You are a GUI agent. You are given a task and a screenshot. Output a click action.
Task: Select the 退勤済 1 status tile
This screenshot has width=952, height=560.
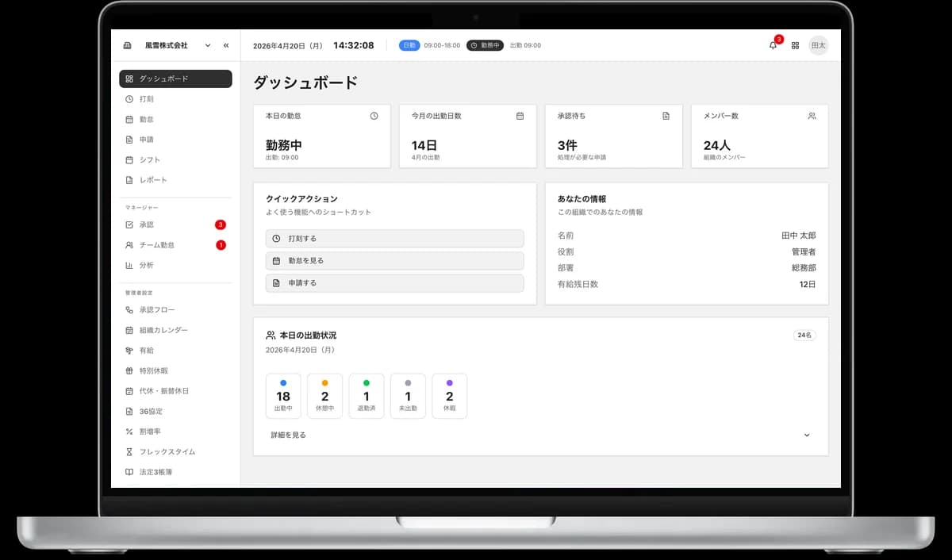pyautogui.click(x=367, y=396)
